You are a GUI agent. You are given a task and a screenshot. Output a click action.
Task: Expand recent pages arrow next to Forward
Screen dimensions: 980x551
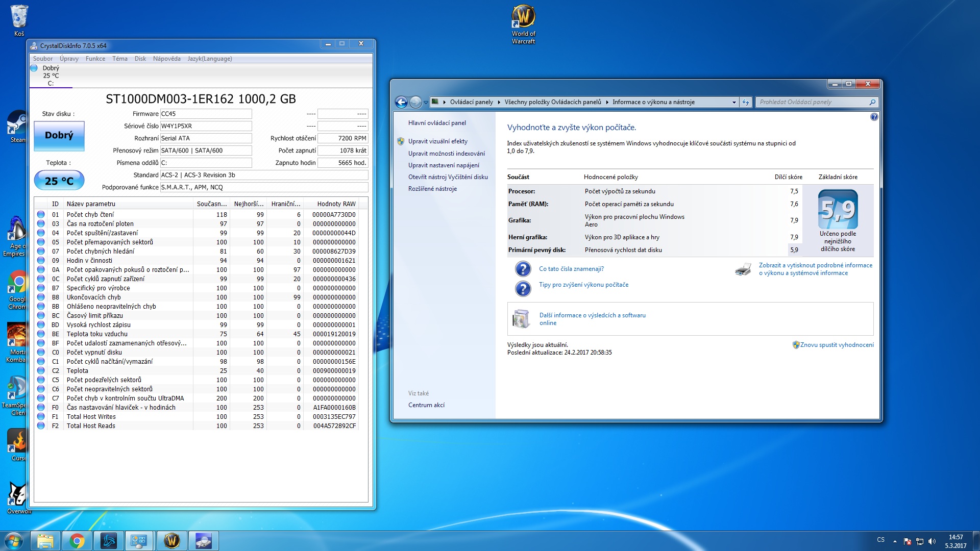point(426,103)
